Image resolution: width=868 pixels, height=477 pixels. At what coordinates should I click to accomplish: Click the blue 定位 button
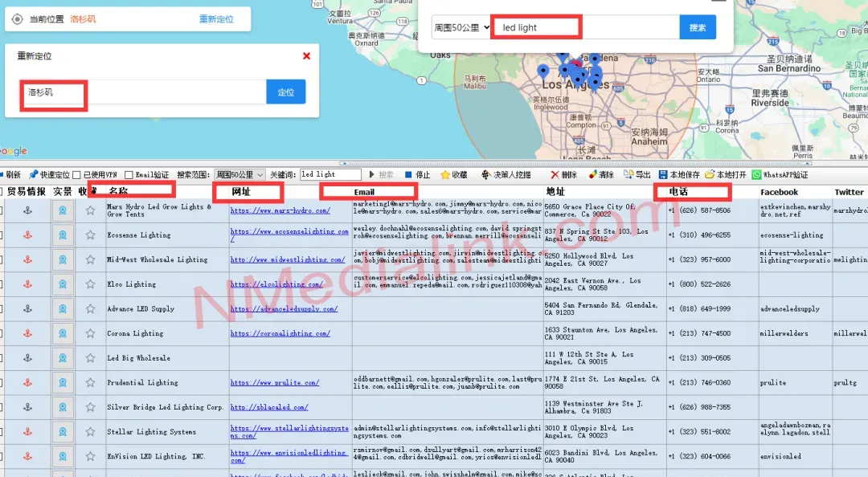point(285,92)
